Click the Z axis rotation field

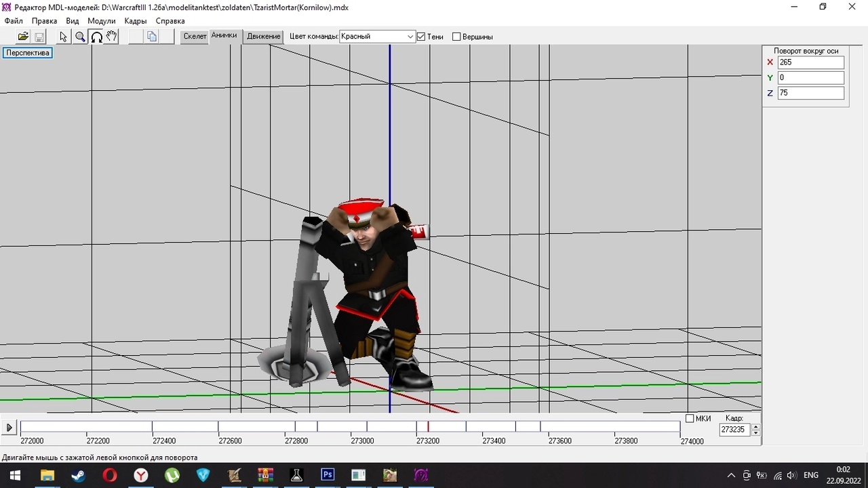coord(810,93)
